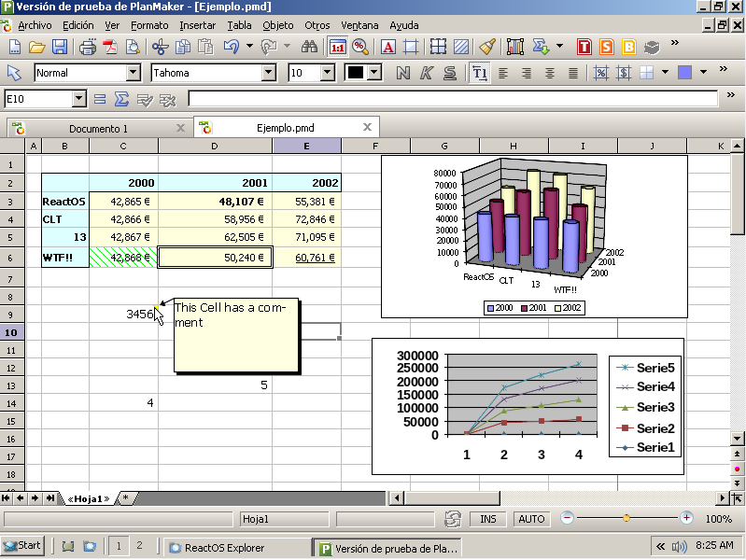Click the Save document floppy disk icon
Screen dimensions: 746x560
(x=59, y=46)
